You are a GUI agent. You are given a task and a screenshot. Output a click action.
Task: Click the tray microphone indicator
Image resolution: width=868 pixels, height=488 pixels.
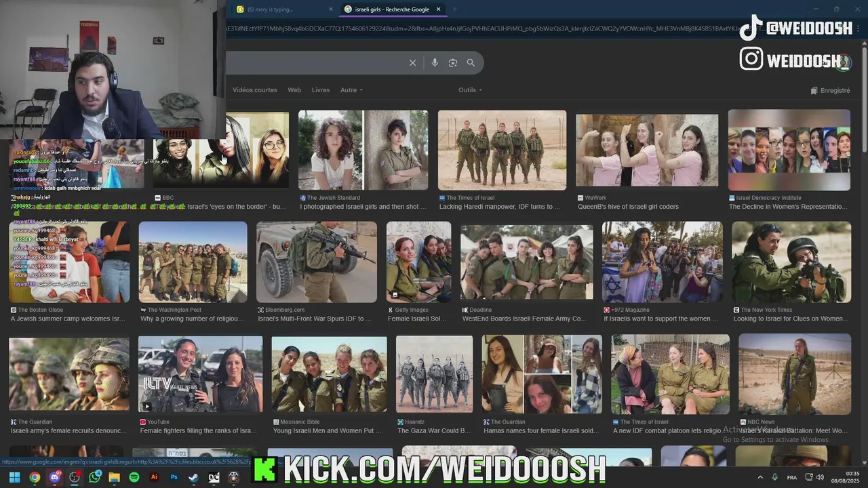click(775, 477)
